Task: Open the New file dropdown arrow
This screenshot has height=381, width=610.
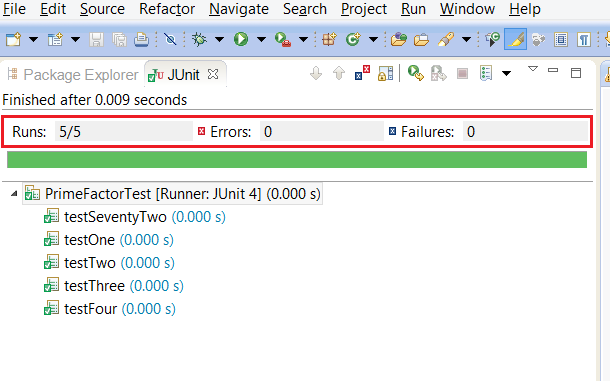Action: [x=33, y=39]
